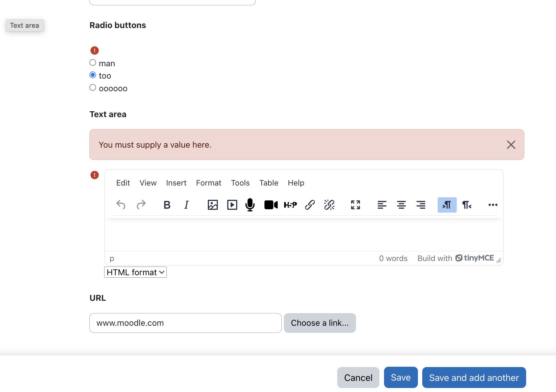Insert a link with the chain icon
556x392 pixels.
pyautogui.click(x=310, y=205)
